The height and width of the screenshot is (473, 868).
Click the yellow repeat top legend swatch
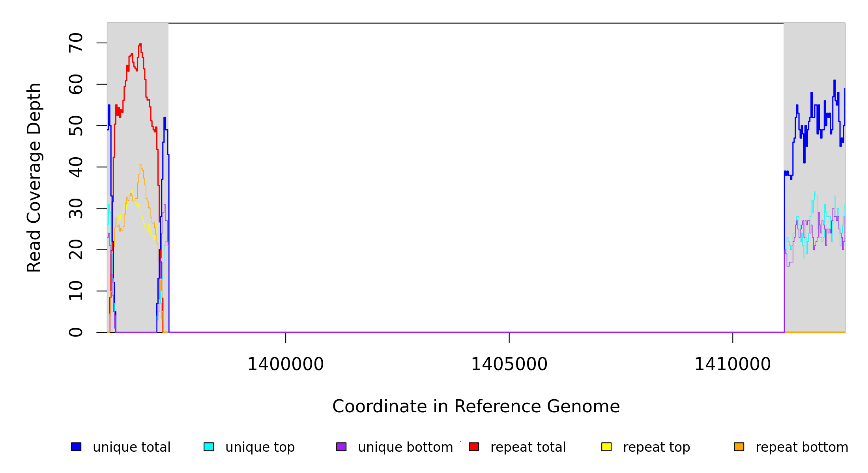point(606,447)
